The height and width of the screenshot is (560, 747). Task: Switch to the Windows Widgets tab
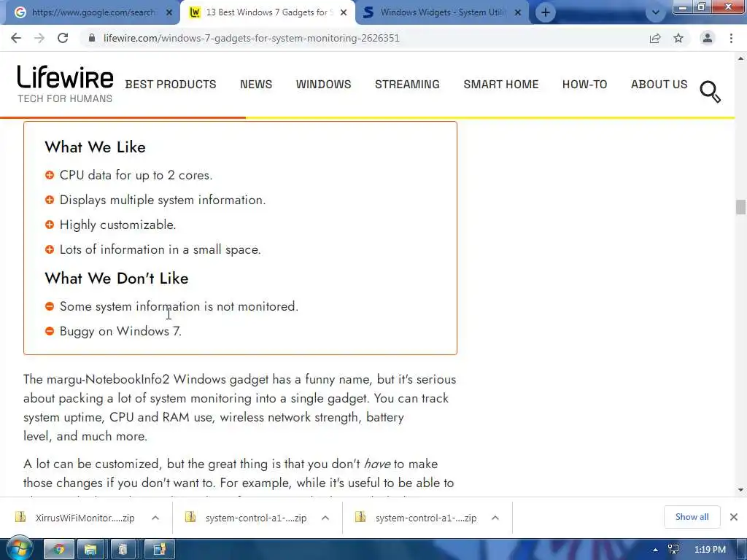coord(443,12)
